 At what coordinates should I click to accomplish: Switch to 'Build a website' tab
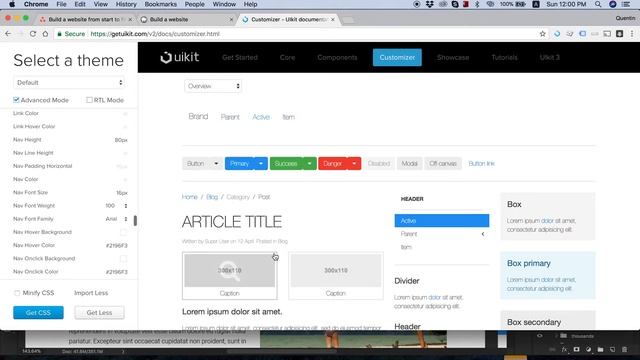(x=187, y=19)
